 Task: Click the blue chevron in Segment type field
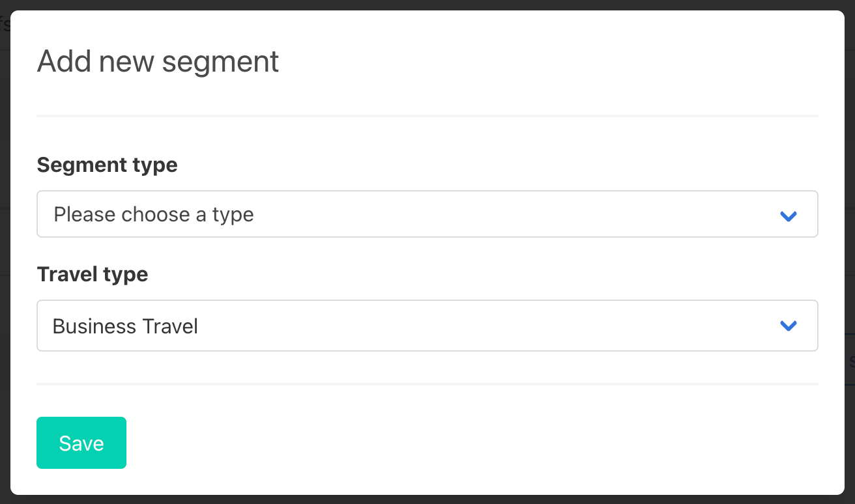[789, 216]
